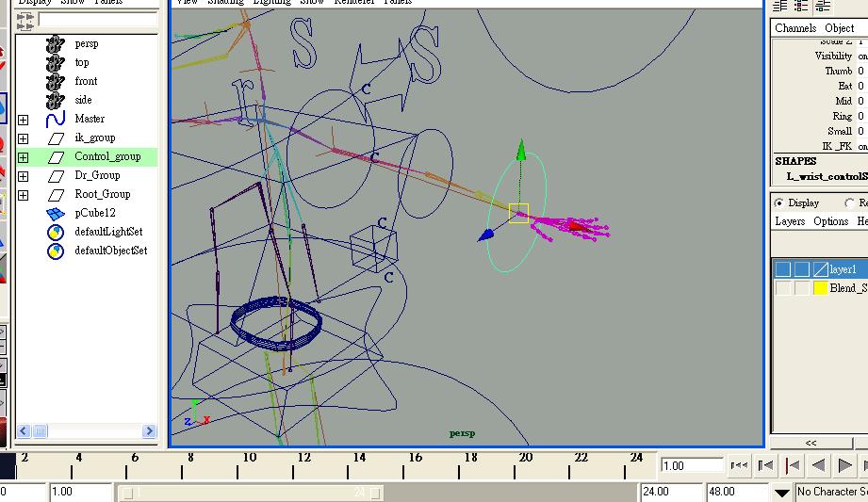
Task: Select defaultLightSet in the outliner
Action: pyautogui.click(x=108, y=232)
